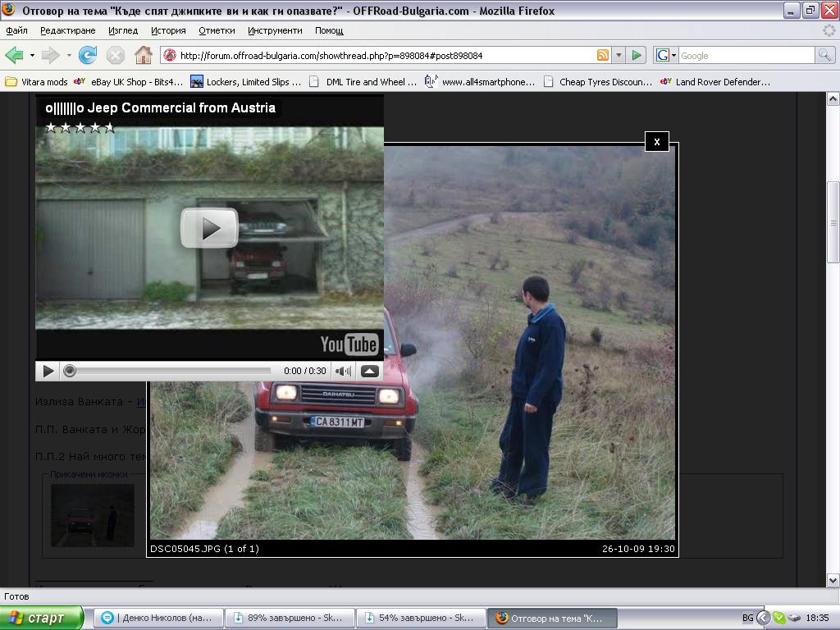Image resolution: width=840 pixels, height=630 pixels.
Task: Reload the page with the Refresh icon
Action: [x=88, y=55]
